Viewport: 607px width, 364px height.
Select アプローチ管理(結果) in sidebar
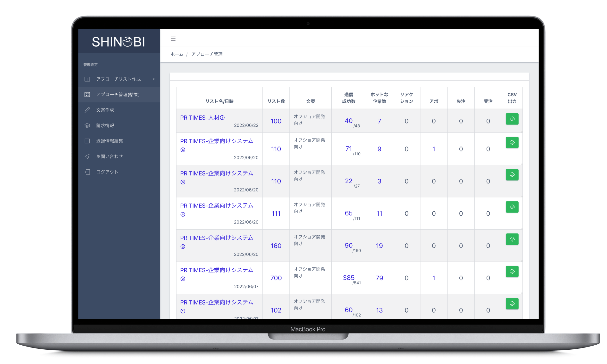[x=119, y=94]
